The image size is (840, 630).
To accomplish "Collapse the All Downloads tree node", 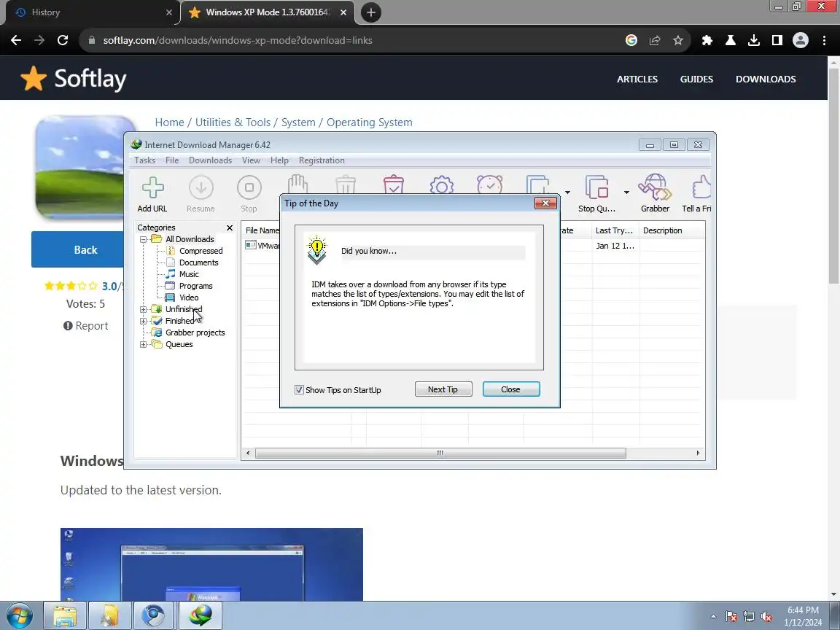I will 143,239.
